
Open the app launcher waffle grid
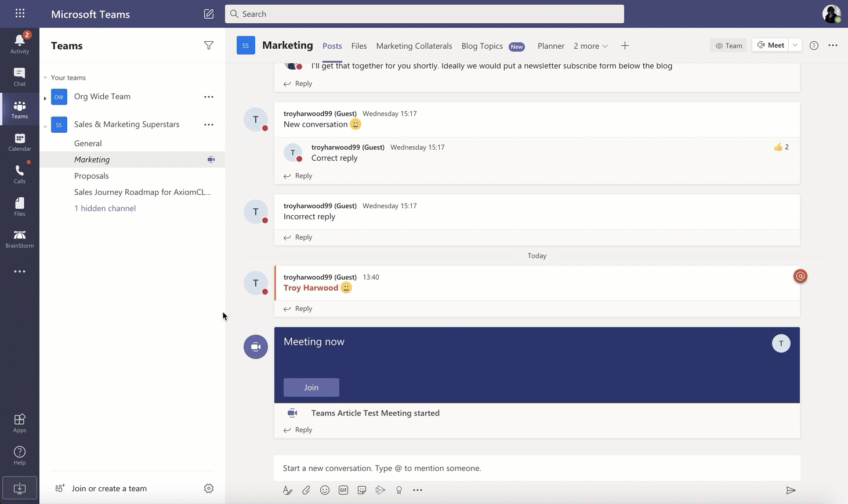[x=20, y=13]
